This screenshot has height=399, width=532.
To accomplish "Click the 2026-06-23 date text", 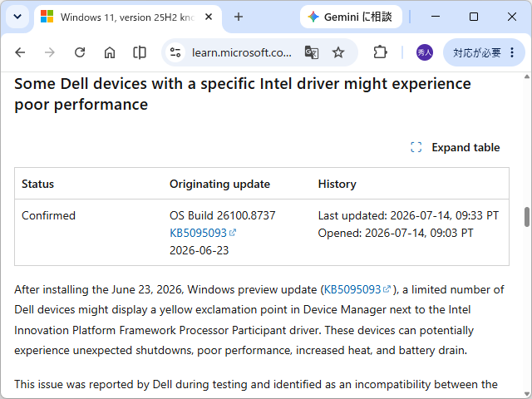I will (x=199, y=250).
